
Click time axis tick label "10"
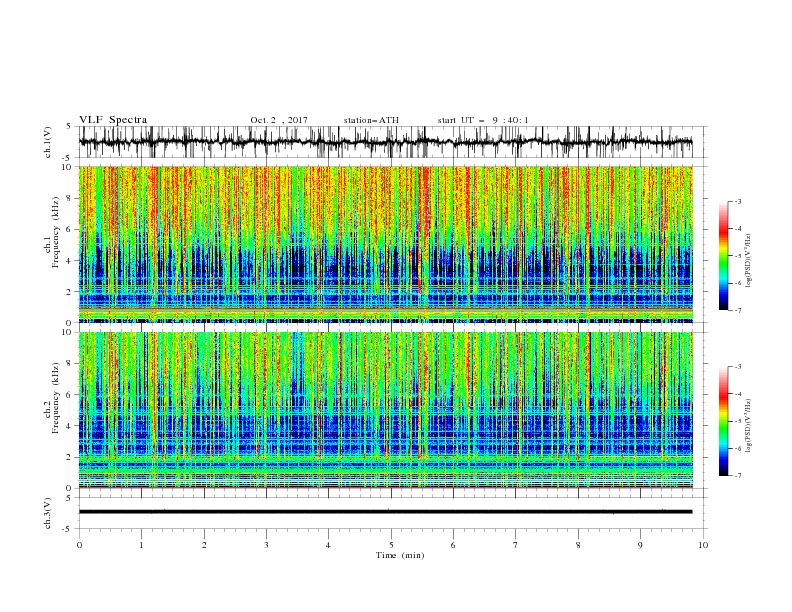(x=703, y=545)
